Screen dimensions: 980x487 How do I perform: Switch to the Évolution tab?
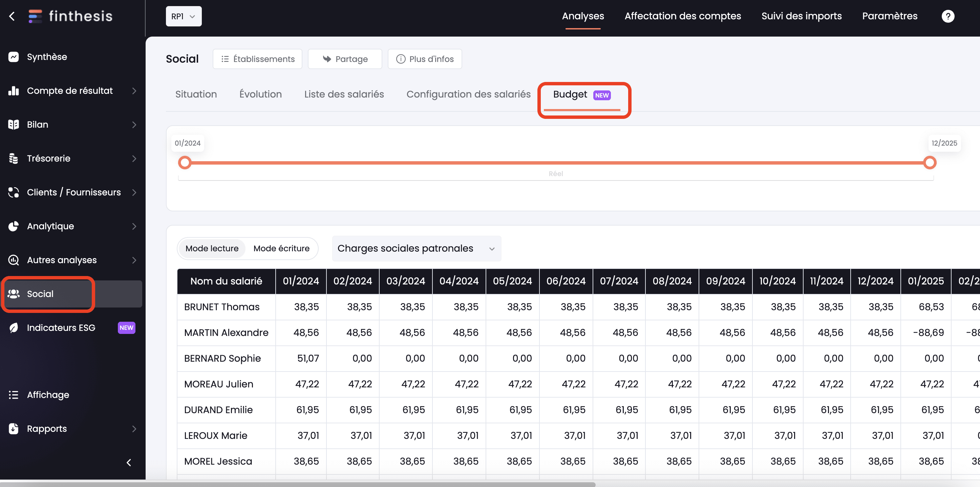tap(260, 94)
